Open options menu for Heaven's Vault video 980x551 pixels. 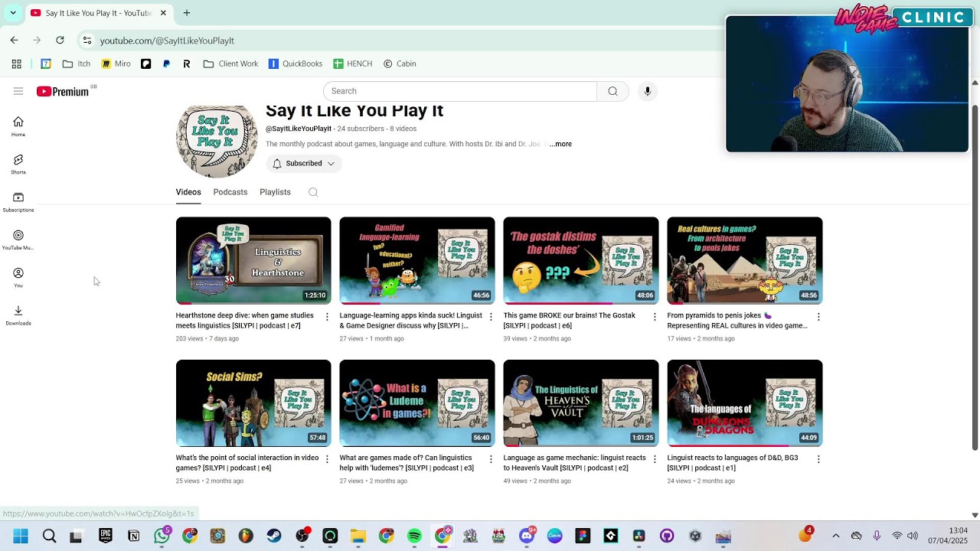coord(655,459)
